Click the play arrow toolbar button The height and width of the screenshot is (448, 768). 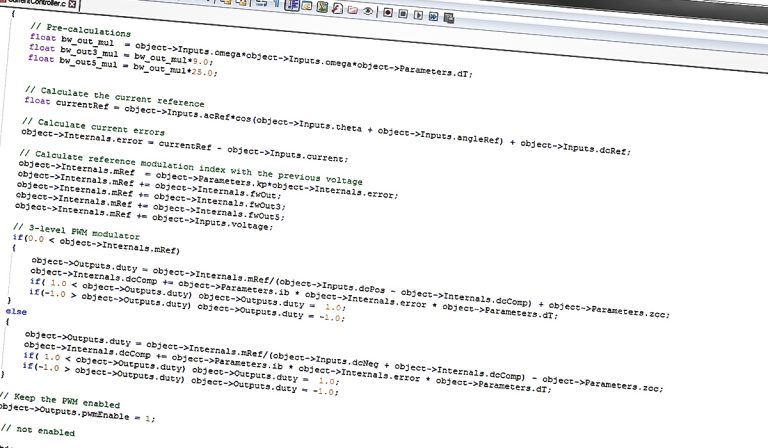[x=418, y=15]
